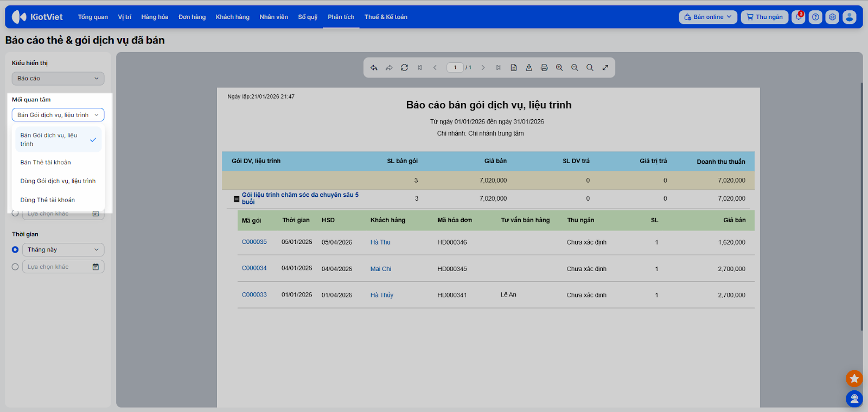Screen dimensions: 868x412
Task: Choose 'Dùng Gói dịch vụ, liệu trình' option
Action: point(58,181)
